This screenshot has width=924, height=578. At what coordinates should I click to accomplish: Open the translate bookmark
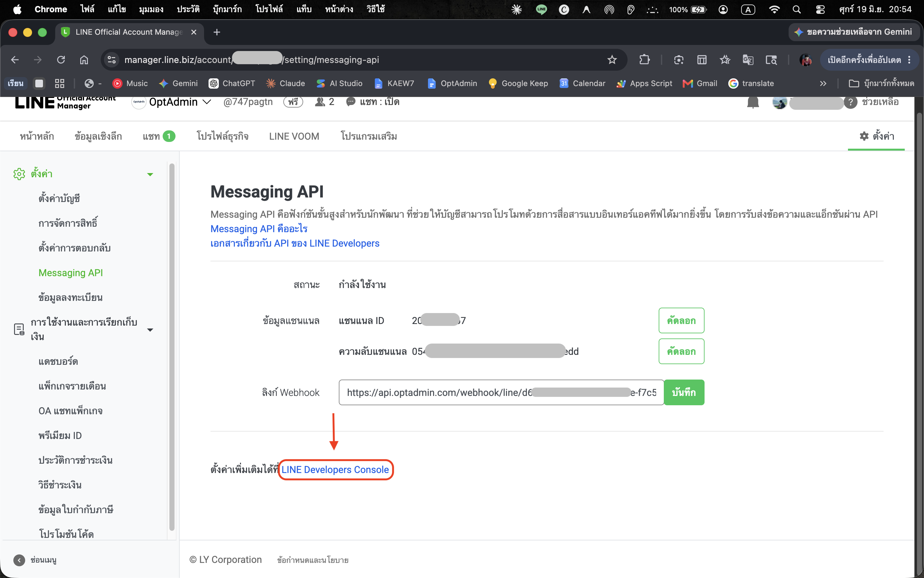tap(751, 83)
